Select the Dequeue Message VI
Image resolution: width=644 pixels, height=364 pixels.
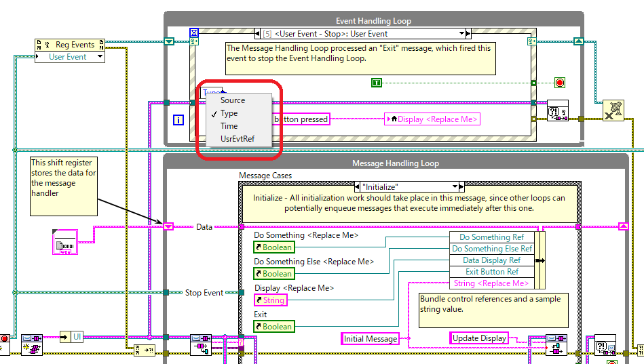point(202,345)
